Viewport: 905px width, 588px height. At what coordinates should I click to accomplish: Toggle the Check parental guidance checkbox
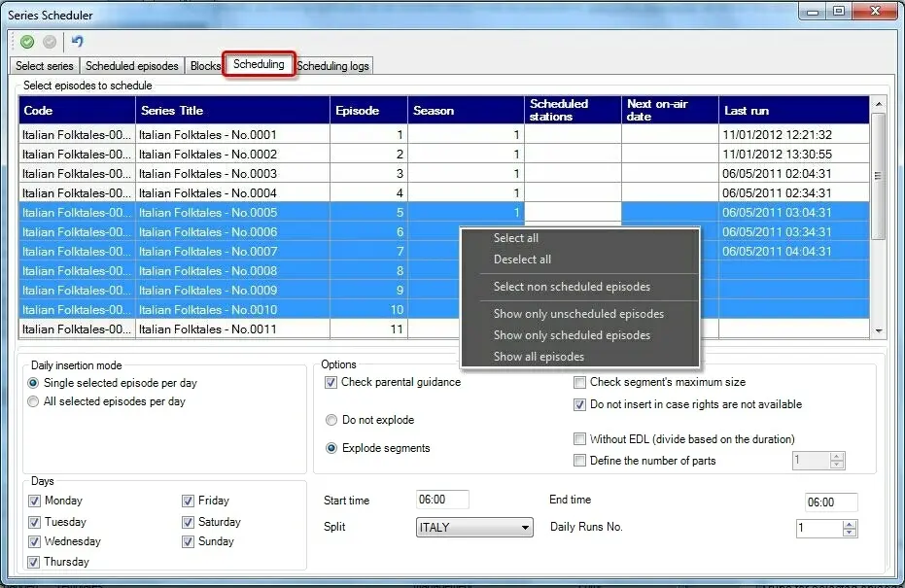click(331, 383)
